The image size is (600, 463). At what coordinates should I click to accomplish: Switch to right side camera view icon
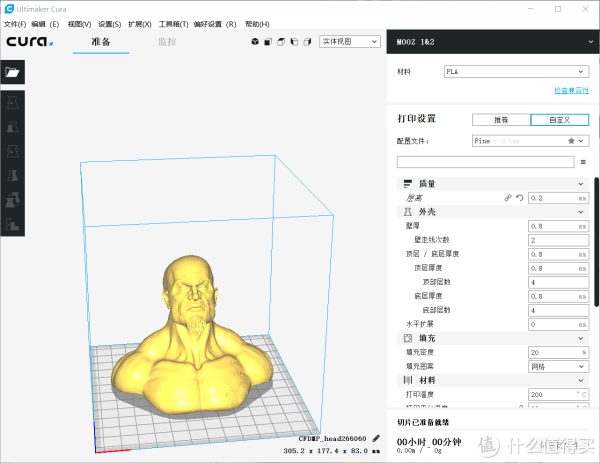[x=307, y=42]
